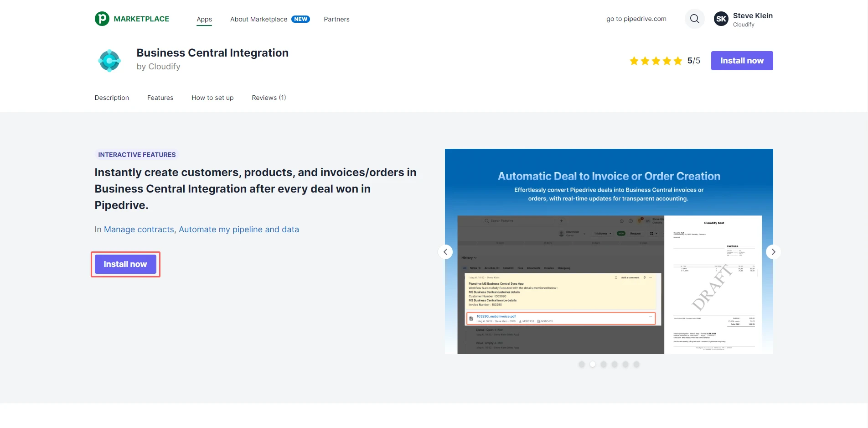
Task: Click the Pipedrive Marketplace logo
Action: coord(132,19)
